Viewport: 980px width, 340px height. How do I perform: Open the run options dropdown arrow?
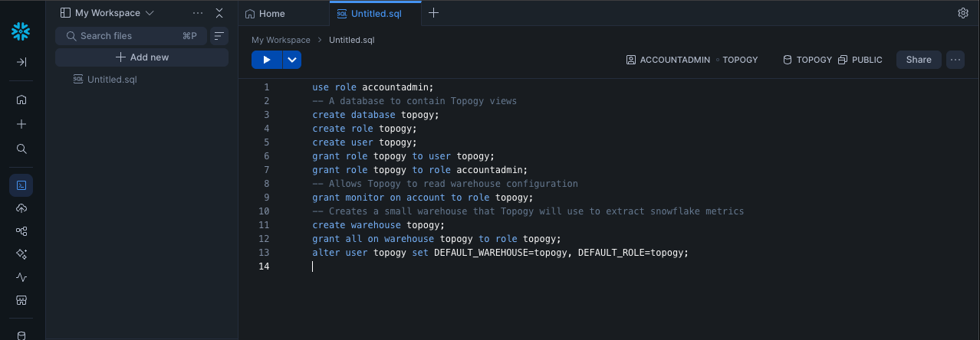click(292, 60)
